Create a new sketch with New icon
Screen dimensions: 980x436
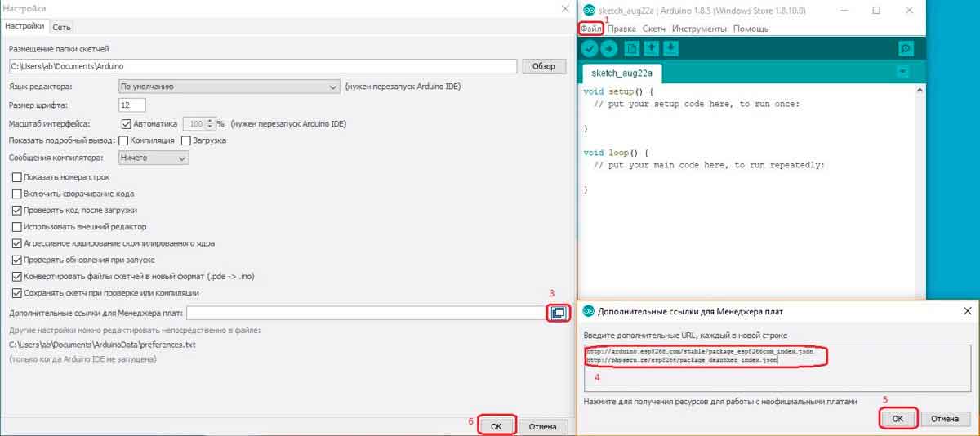click(x=631, y=48)
